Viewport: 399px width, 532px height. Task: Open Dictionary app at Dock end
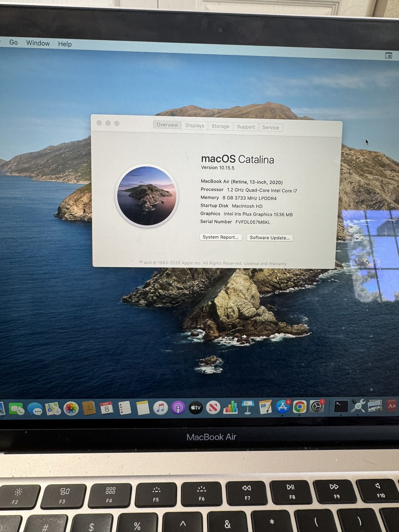click(x=392, y=406)
